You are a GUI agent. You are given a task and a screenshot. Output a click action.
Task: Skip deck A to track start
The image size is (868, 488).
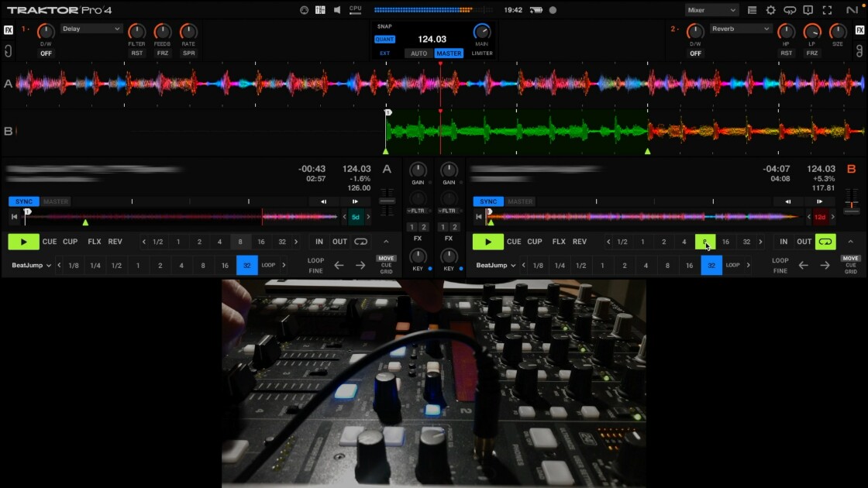click(15, 217)
